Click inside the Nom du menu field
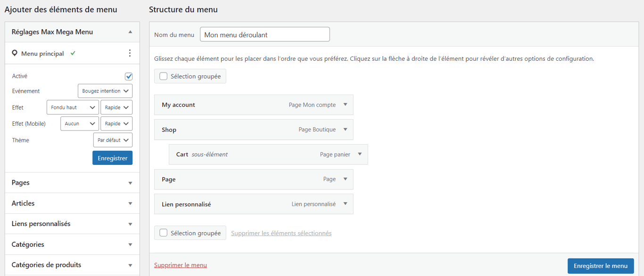Screen dimensions: 644x276 [264, 34]
